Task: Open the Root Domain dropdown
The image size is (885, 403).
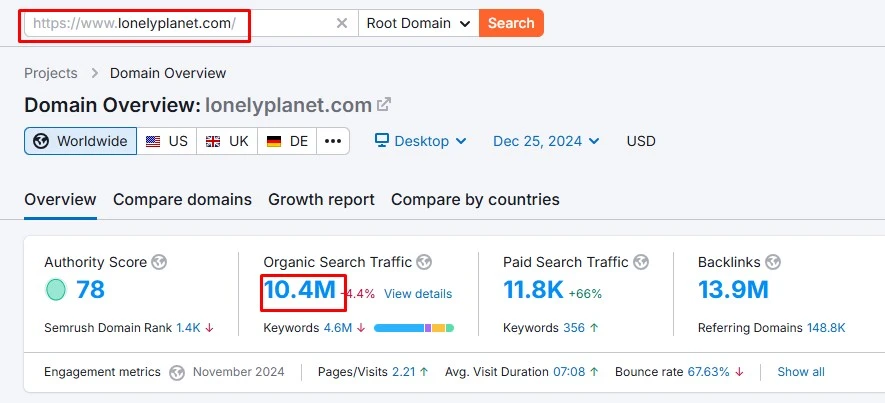Action: [418, 23]
